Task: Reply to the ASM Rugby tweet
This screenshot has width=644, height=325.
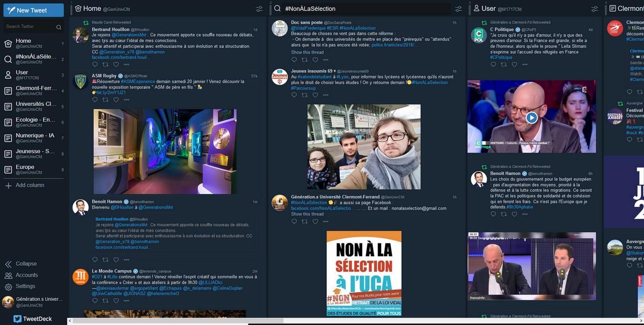Action: [95, 99]
